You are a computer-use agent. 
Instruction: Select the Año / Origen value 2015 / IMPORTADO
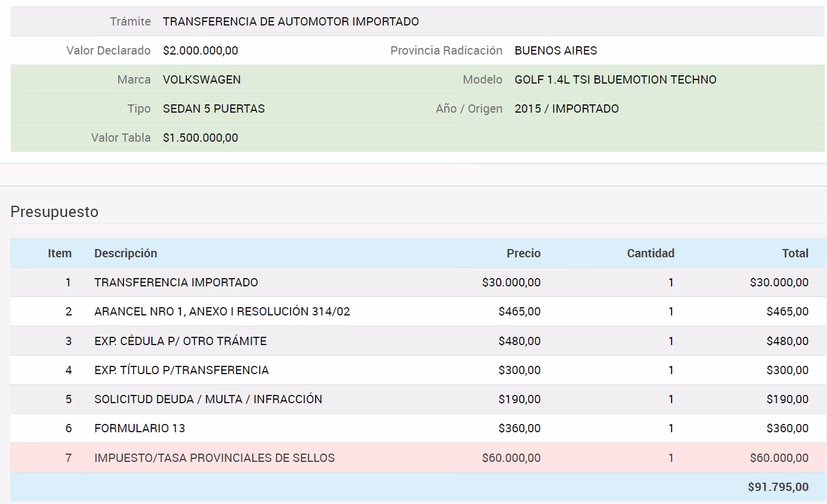[567, 109]
